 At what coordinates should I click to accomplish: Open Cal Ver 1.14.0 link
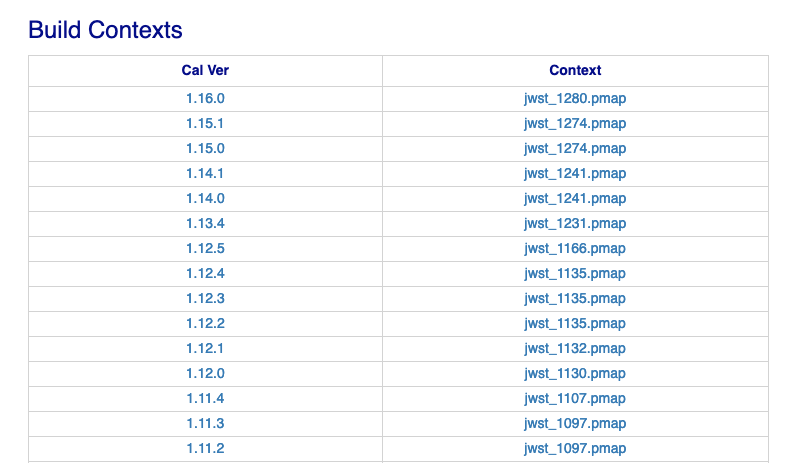[x=205, y=198]
